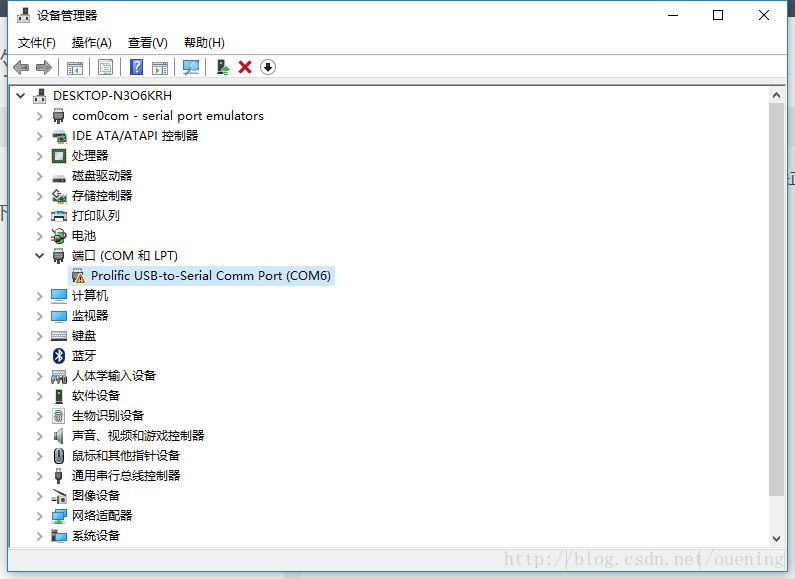Screen dimensions: 795x579
Task: Click the vertical scrollbar thumb
Action: point(776,299)
